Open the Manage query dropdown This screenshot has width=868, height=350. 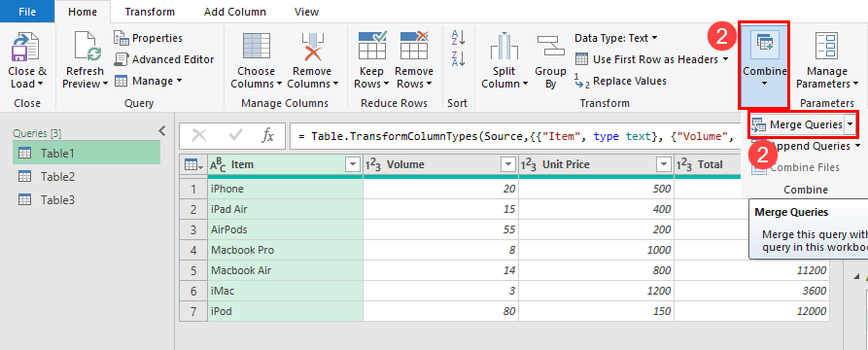point(149,81)
